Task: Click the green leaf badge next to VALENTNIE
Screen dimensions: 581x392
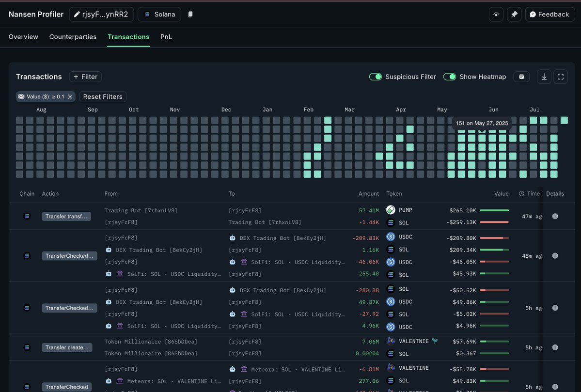Action: point(435,341)
